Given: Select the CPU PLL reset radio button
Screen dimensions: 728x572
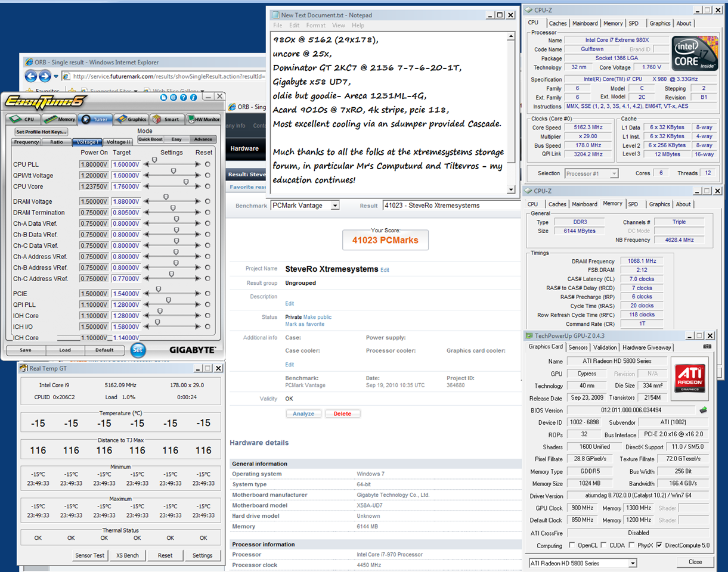Looking at the screenshot, I should (207, 164).
